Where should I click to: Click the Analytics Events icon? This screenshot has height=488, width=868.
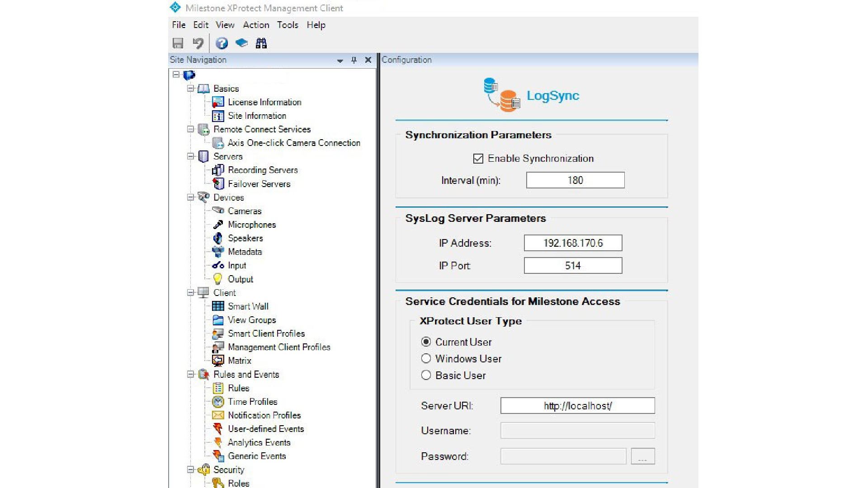tap(218, 442)
